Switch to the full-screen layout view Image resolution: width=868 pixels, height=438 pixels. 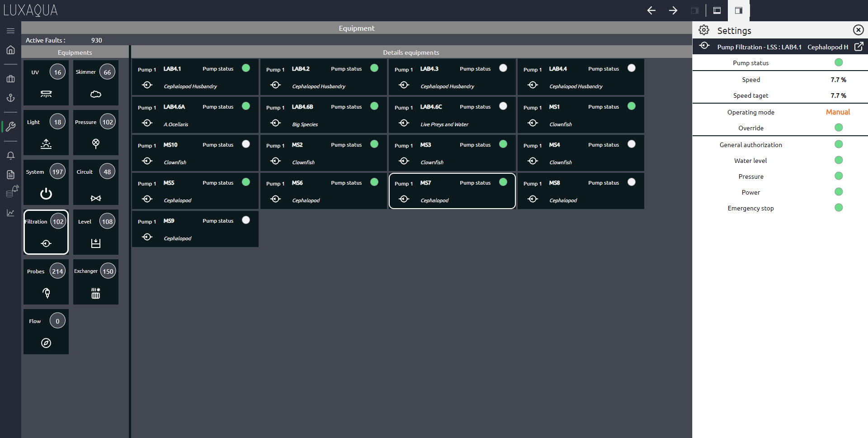click(717, 10)
